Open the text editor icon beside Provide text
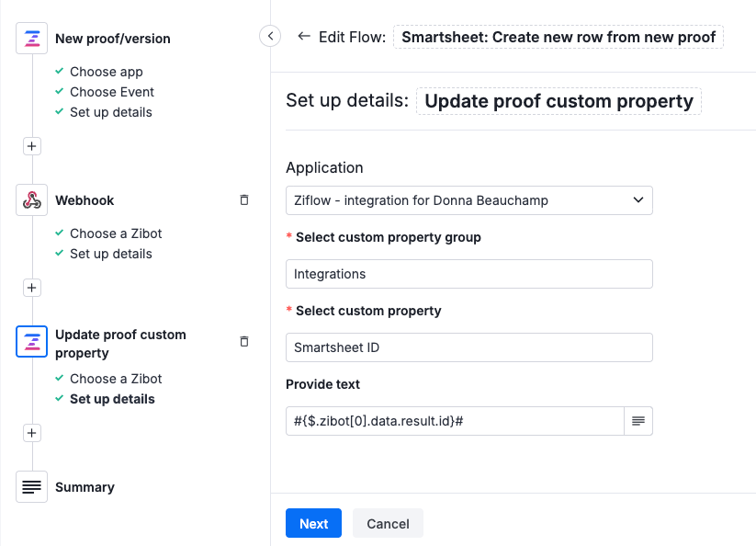 (638, 420)
